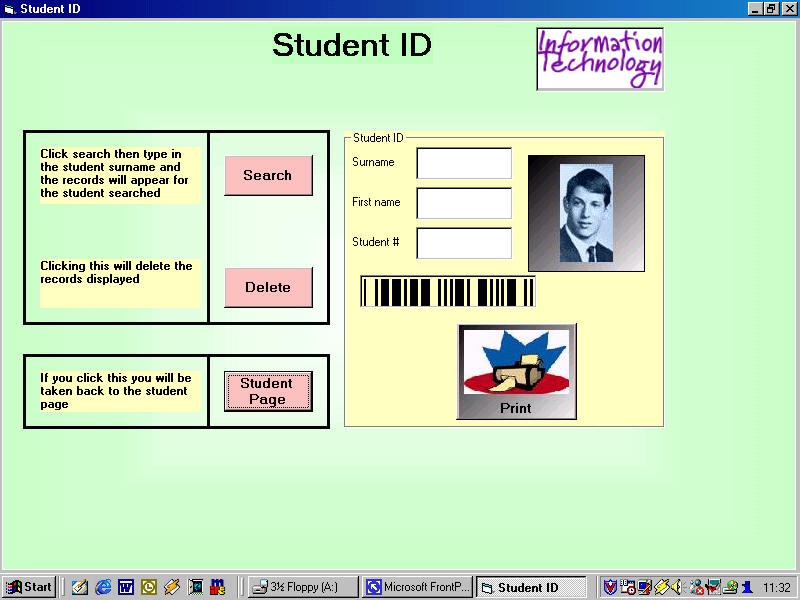
Task: Click the antivirus shield icon in system tray
Action: (x=610, y=587)
